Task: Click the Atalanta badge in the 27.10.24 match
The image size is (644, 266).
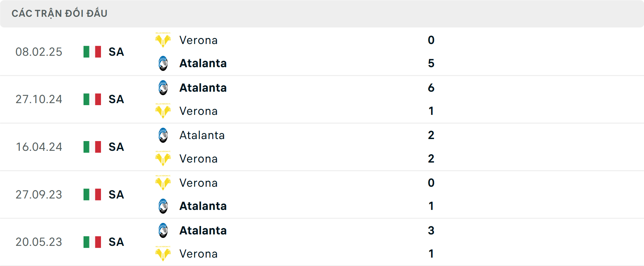Action: pos(163,88)
